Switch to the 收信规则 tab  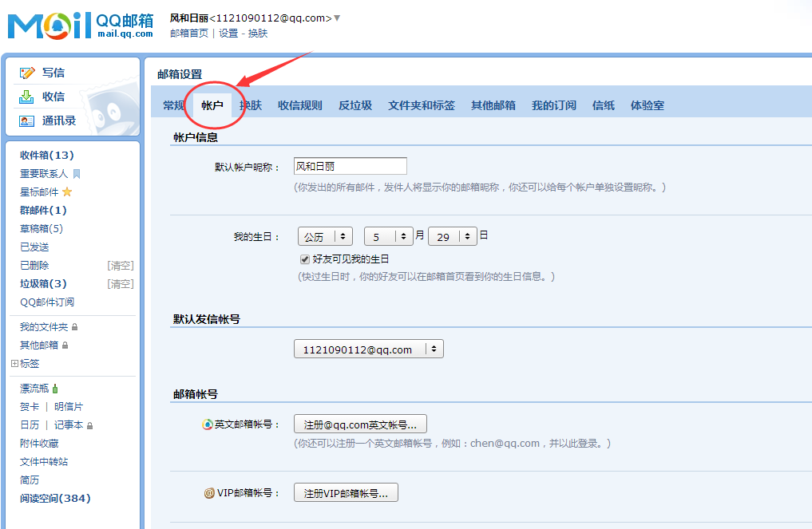tap(299, 105)
